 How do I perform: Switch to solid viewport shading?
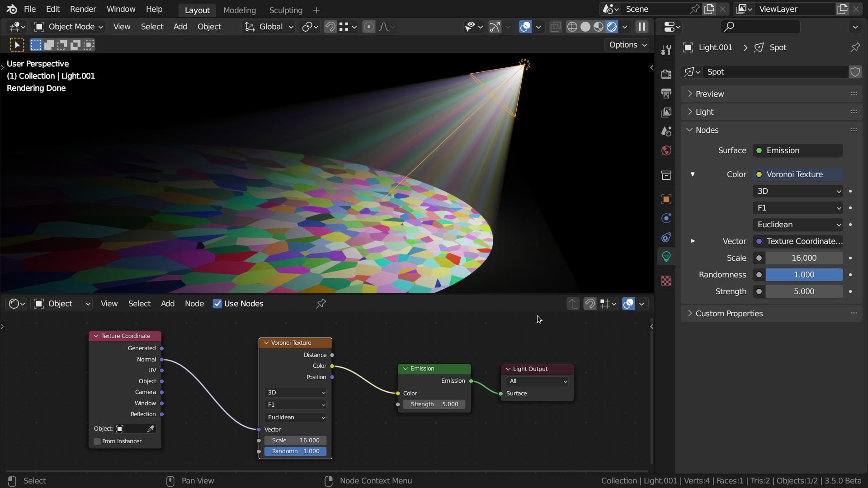(585, 27)
